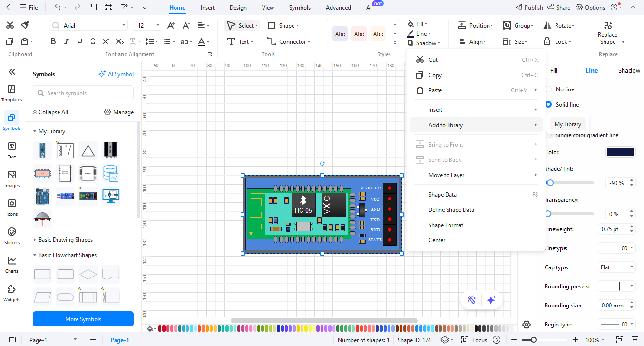Click Collapse All in Symbols panel

50,112
